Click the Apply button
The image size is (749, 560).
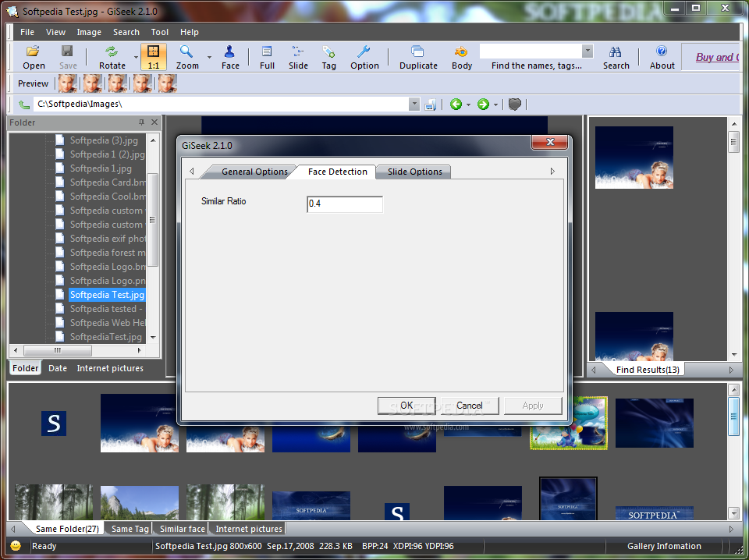(x=533, y=406)
